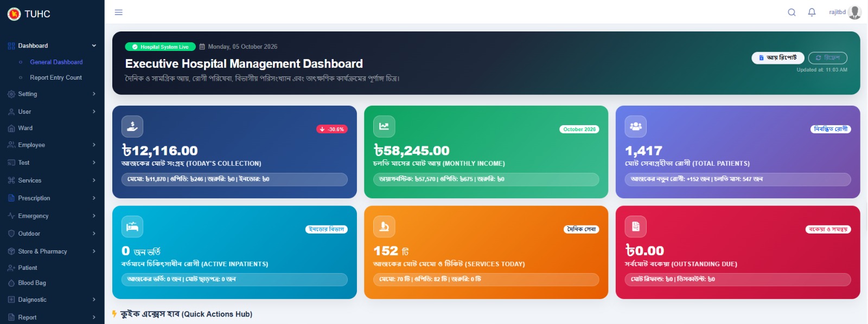Click the Services Today microscope icon
Image resolution: width=868 pixels, height=324 pixels.
coord(384,226)
